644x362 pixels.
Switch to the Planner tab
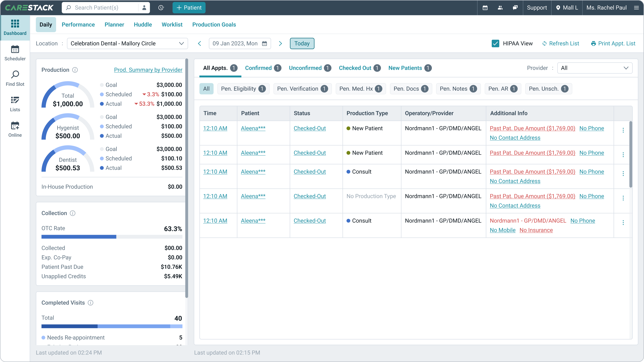(x=114, y=25)
